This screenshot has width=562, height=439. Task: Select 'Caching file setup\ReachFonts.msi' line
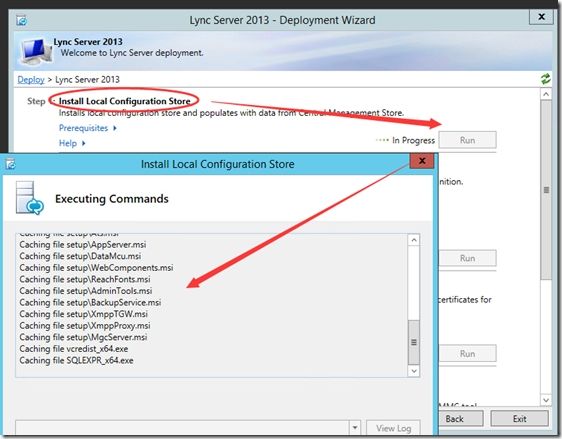point(85,279)
